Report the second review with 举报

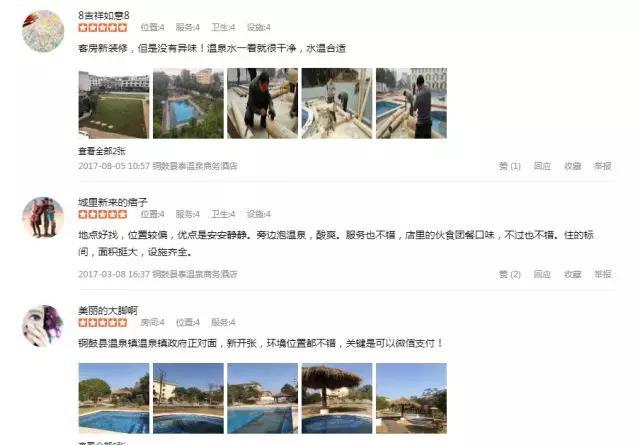pos(602,274)
